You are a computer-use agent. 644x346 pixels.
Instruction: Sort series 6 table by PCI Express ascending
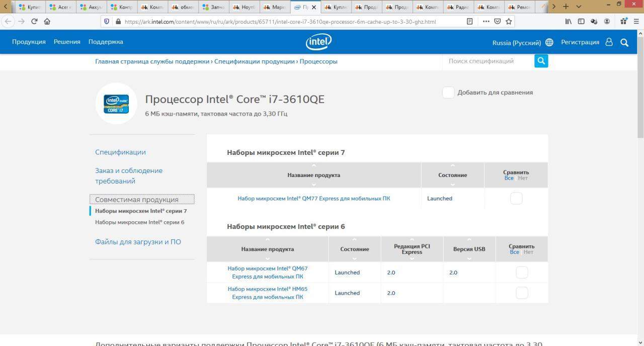412,240
